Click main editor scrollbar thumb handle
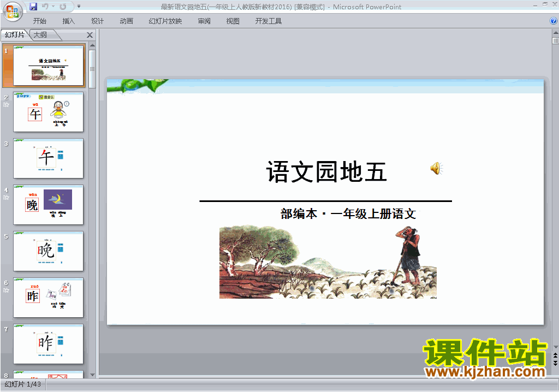This screenshot has width=559, height=392. (555, 40)
